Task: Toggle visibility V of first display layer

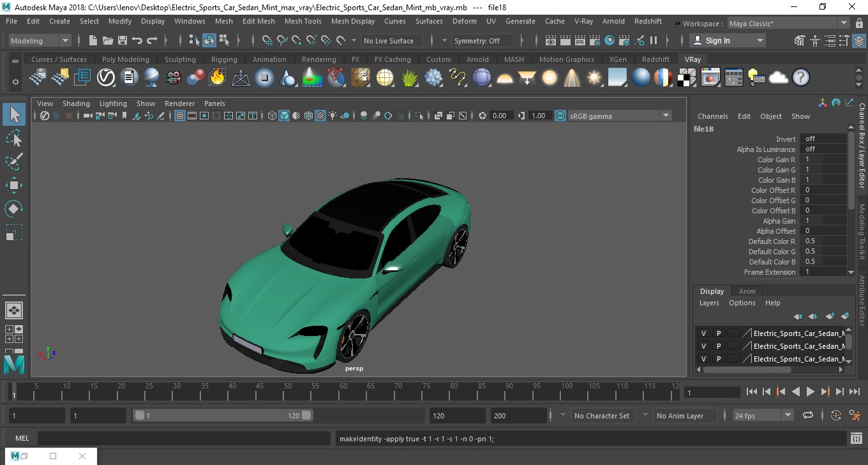Action: point(703,333)
